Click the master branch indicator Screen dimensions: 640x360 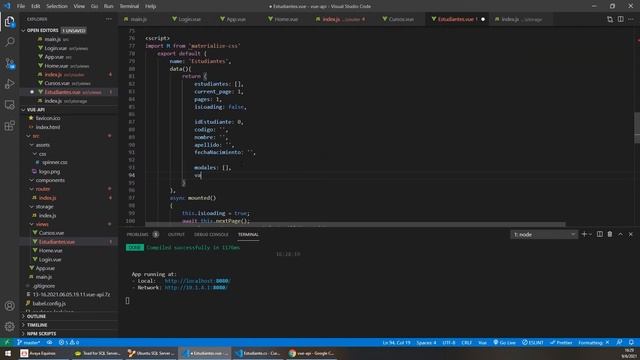(29, 342)
